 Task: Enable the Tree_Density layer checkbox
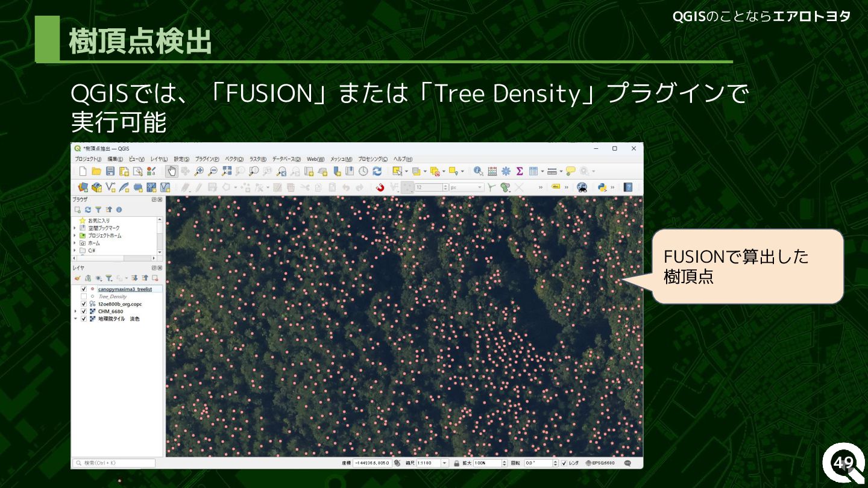coord(84,296)
